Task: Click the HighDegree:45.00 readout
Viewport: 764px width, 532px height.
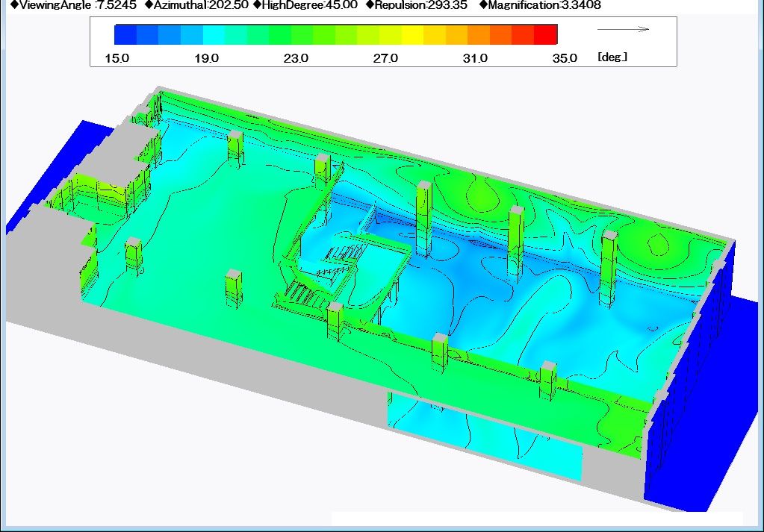Action: tap(305, 5)
